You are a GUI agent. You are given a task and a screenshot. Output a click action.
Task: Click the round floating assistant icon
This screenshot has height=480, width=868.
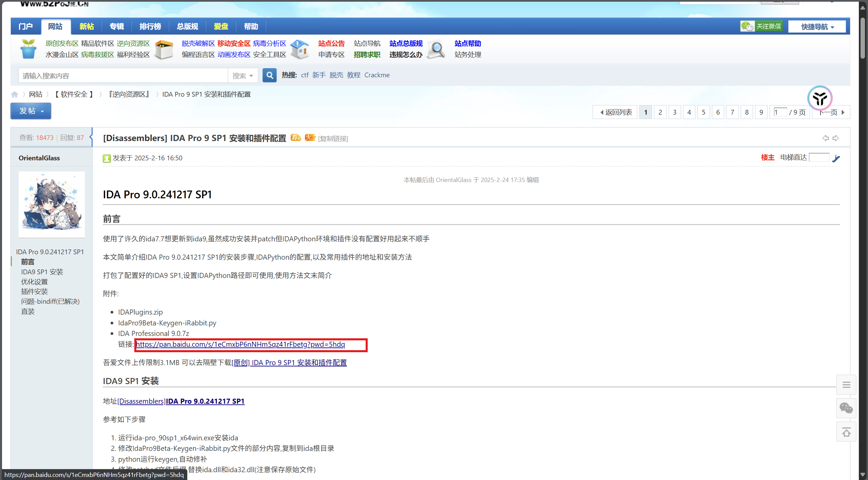point(819,98)
